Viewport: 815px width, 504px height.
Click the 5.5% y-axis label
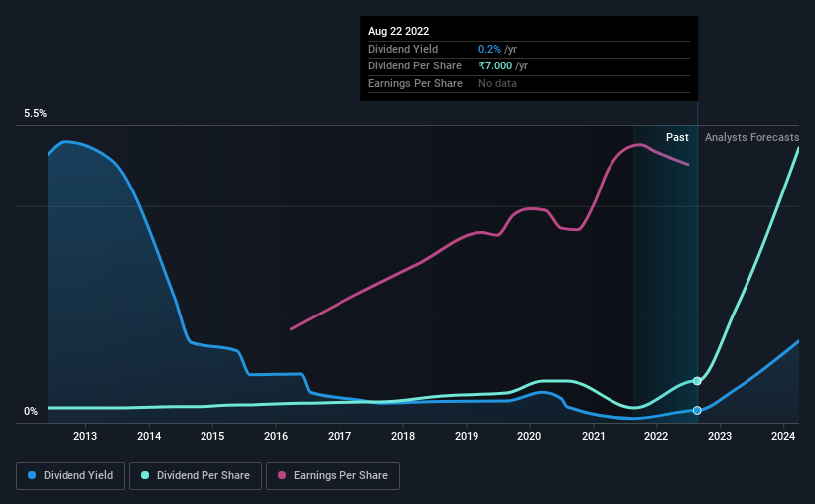[x=36, y=113]
